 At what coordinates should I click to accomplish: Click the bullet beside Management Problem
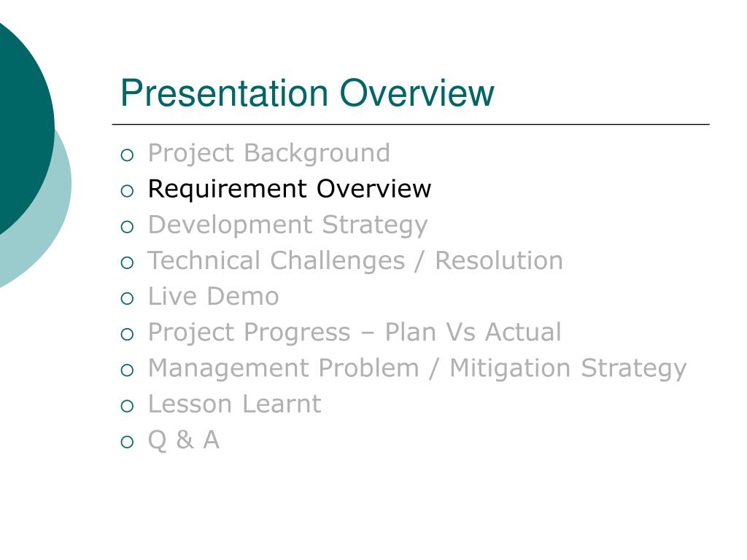click(127, 370)
